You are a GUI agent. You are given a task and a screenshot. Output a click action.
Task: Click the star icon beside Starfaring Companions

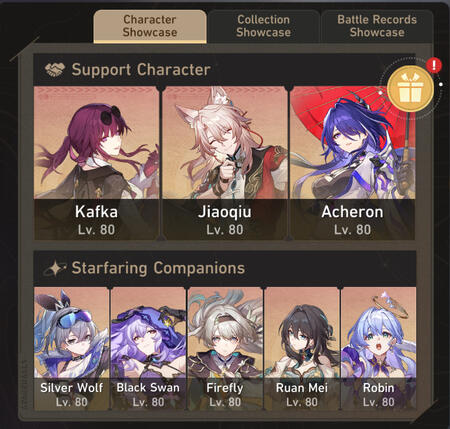tap(55, 268)
